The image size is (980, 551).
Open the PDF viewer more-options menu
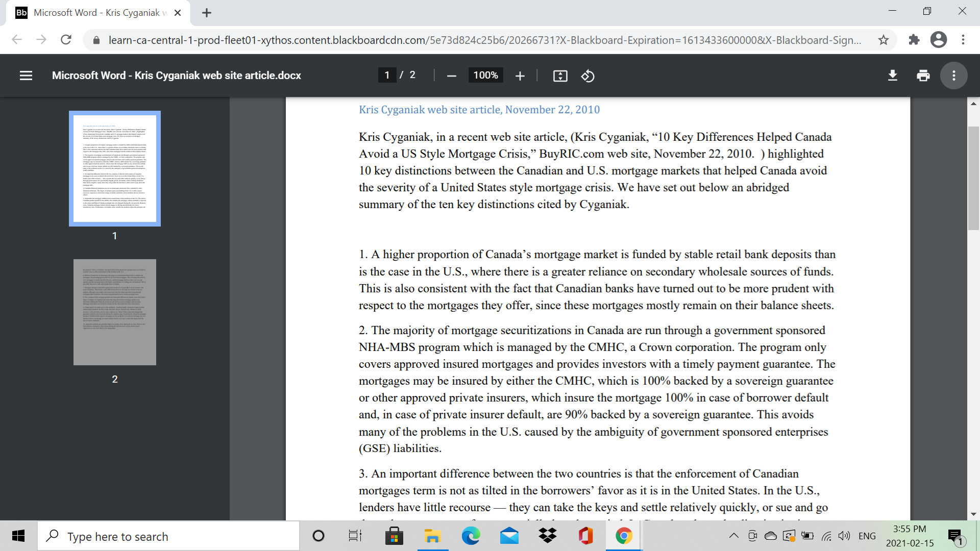pos(953,76)
